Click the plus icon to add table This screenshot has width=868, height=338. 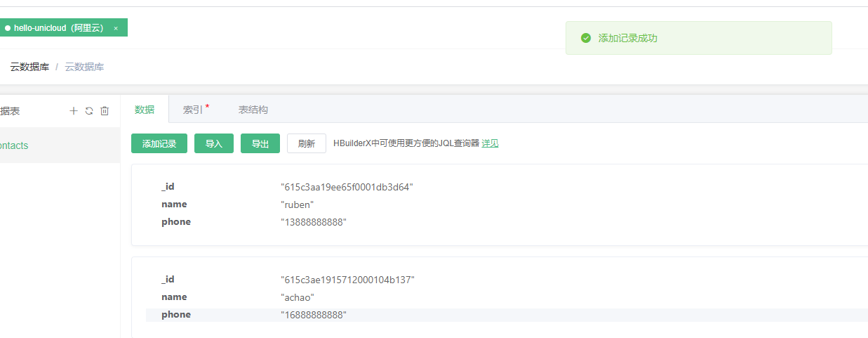[x=74, y=111]
